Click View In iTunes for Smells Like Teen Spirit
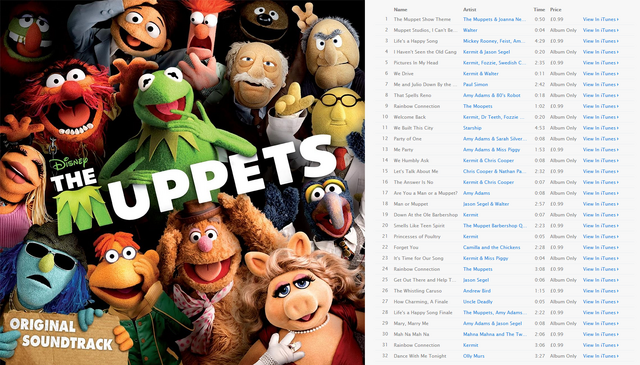The height and width of the screenshot is (365, 640). click(x=600, y=225)
